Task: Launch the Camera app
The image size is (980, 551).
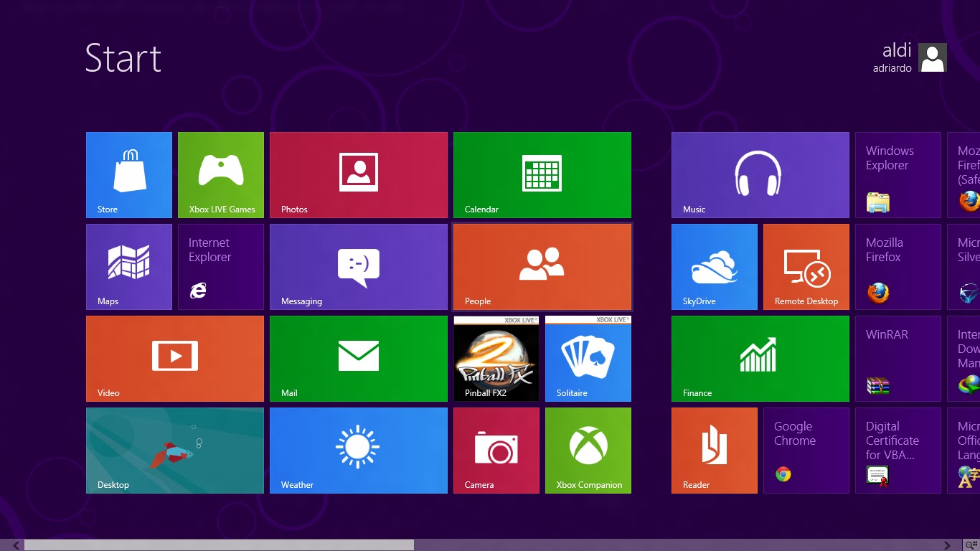Action: 496,450
